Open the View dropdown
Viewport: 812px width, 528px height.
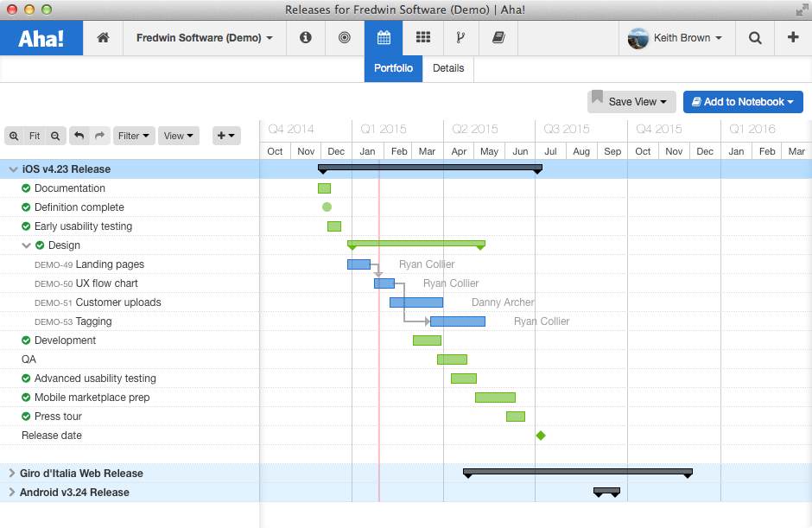click(178, 136)
